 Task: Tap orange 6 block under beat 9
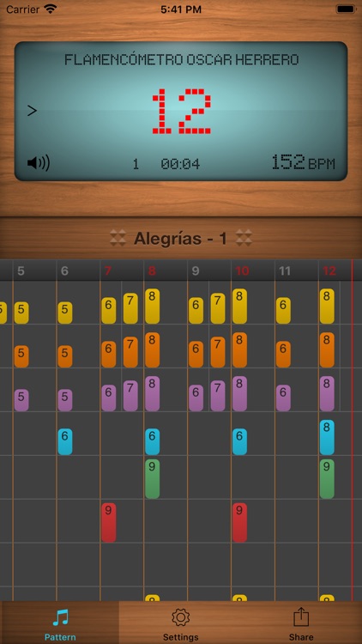[196, 354]
